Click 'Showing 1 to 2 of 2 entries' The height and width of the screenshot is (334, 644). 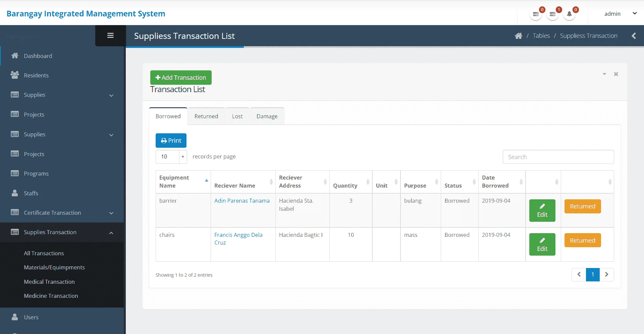coord(184,275)
